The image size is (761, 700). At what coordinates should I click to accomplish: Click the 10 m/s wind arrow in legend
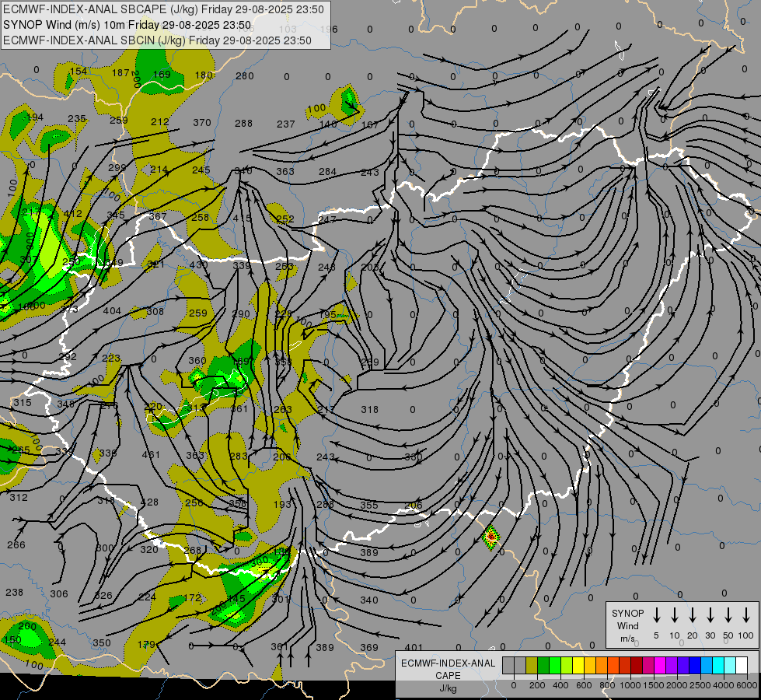tap(674, 615)
